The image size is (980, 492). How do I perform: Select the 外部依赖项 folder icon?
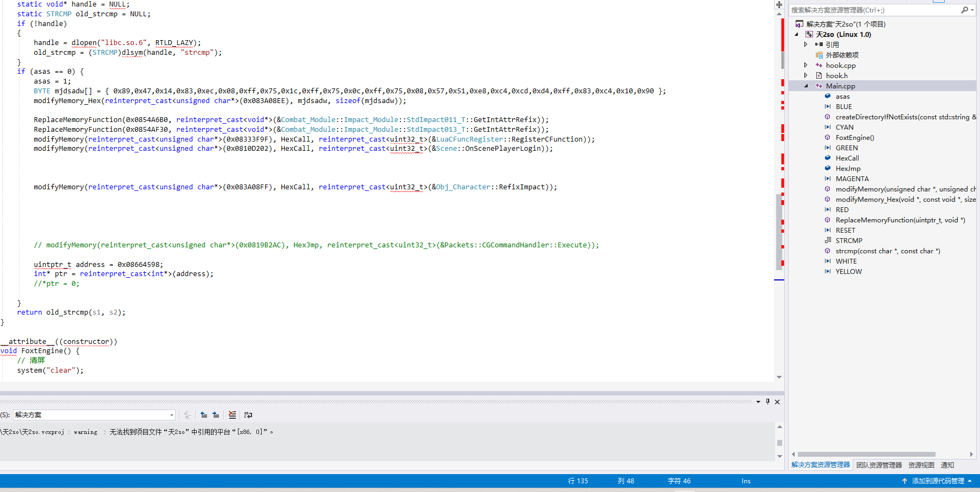point(819,55)
